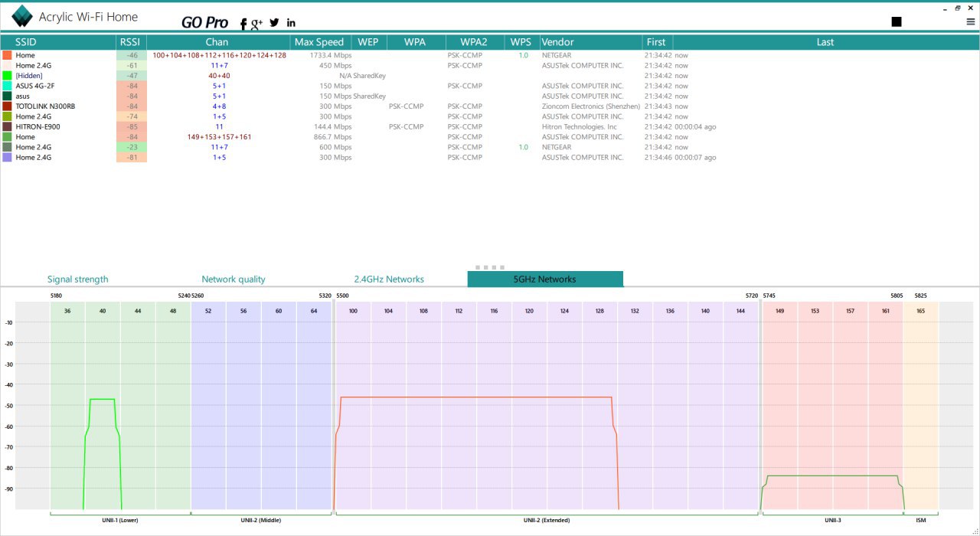
Task: Click the ISM band label
Action: pos(920,520)
